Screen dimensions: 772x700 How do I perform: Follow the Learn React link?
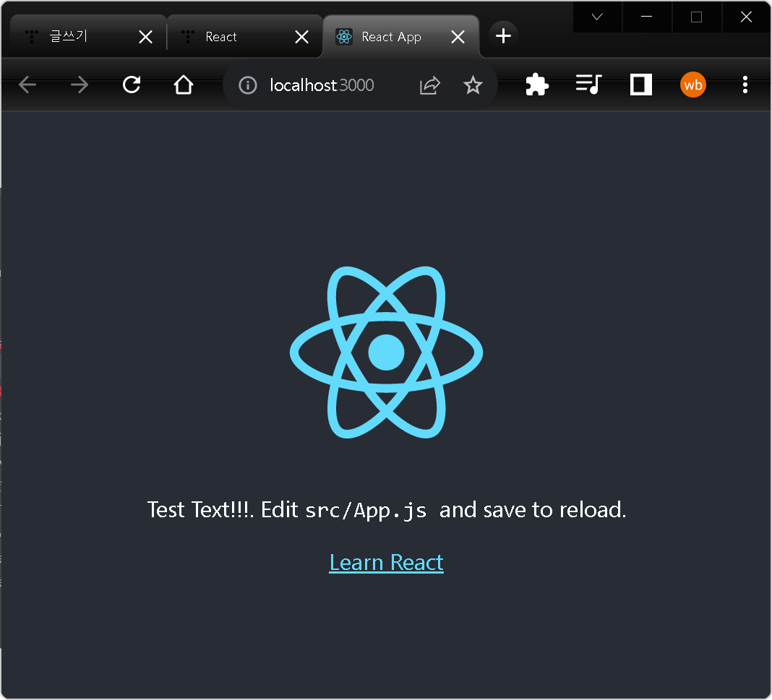tap(387, 562)
